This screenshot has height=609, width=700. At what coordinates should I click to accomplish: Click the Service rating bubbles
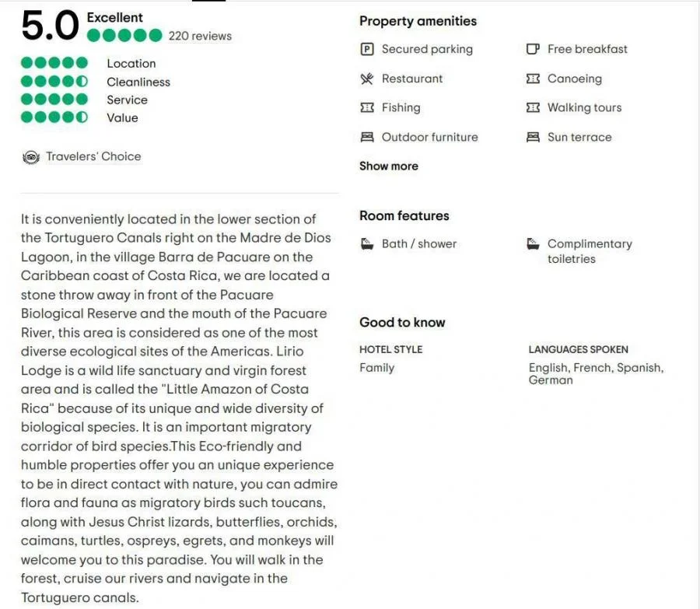54,100
